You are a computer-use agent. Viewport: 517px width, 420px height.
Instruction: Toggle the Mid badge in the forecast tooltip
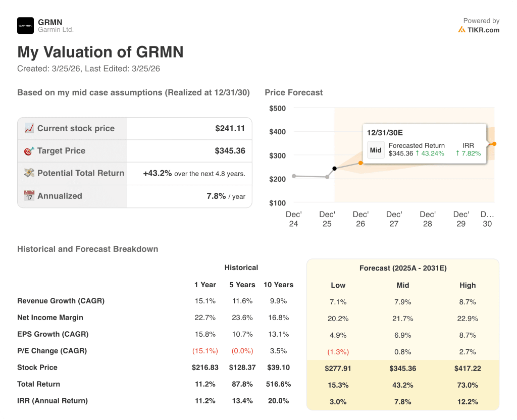pyautogui.click(x=376, y=150)
